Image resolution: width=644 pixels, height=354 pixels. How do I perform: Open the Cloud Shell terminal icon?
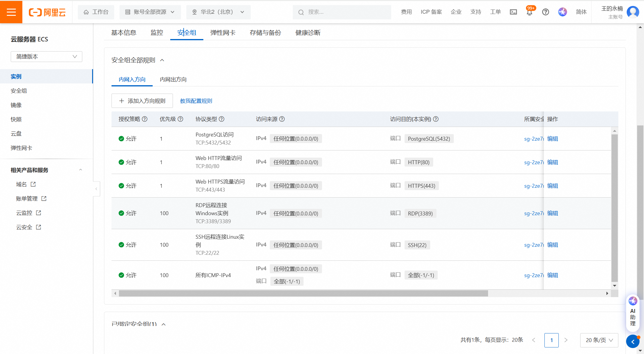pyautogui.click(x=513, y=12)
